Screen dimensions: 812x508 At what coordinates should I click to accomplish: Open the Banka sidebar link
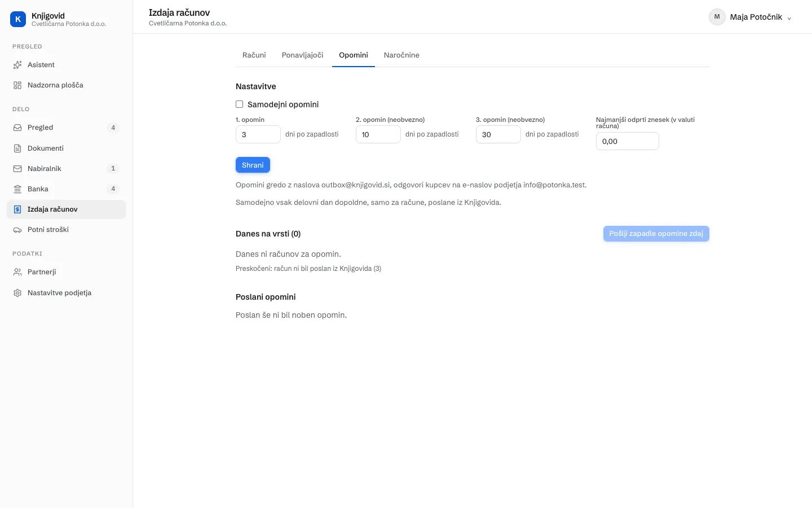coord(67,189)
